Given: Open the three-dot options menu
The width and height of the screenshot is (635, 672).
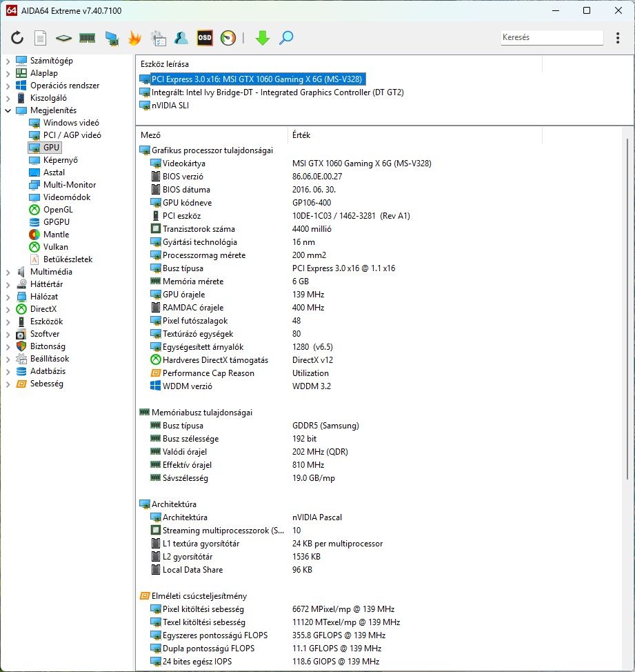Looking at the screenshot, I should coord(618,38).
